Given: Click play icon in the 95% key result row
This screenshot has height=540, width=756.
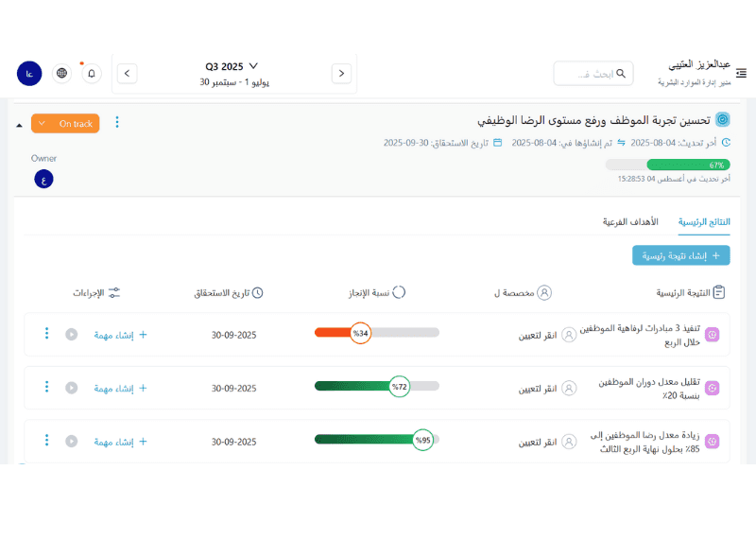Looking at the screenshot, I should tap(71, 442).
